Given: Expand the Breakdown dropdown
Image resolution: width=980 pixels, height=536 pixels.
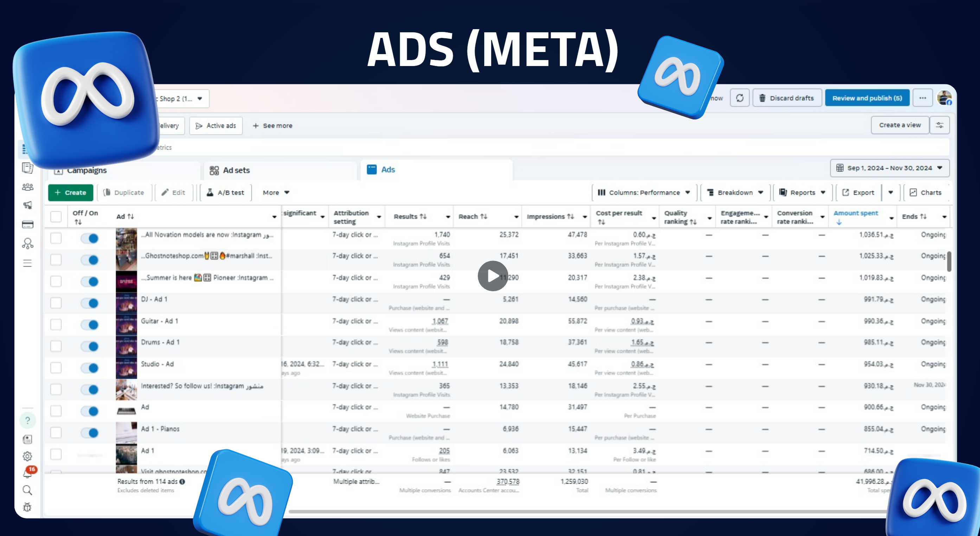Looking at the screenshot, I should click(x=735, y=192).
